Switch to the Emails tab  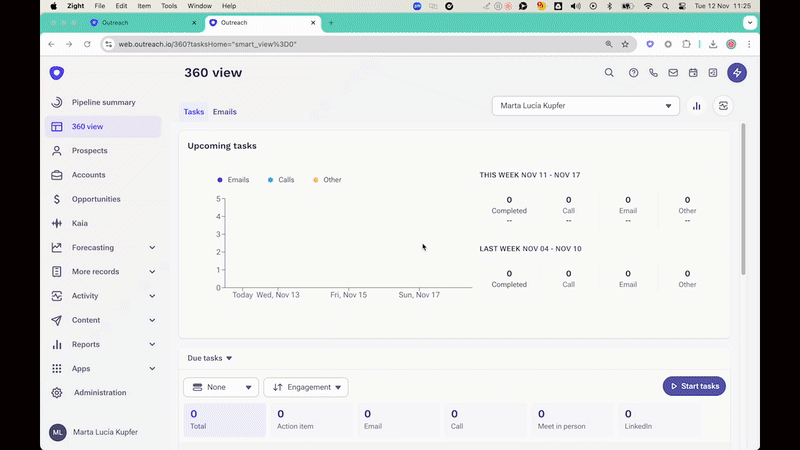pos(225,112)
